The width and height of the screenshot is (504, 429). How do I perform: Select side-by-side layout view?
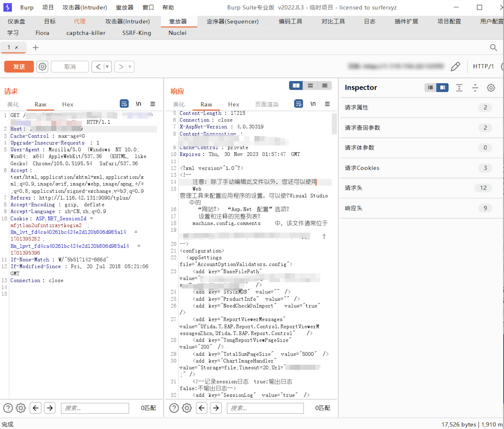pos(296,86)
